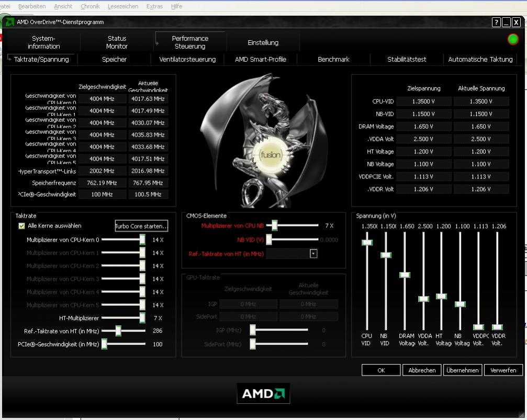Open the browser Hilfe menu
The width and height of the screenshot is (527, 420).
click(176, 6)
